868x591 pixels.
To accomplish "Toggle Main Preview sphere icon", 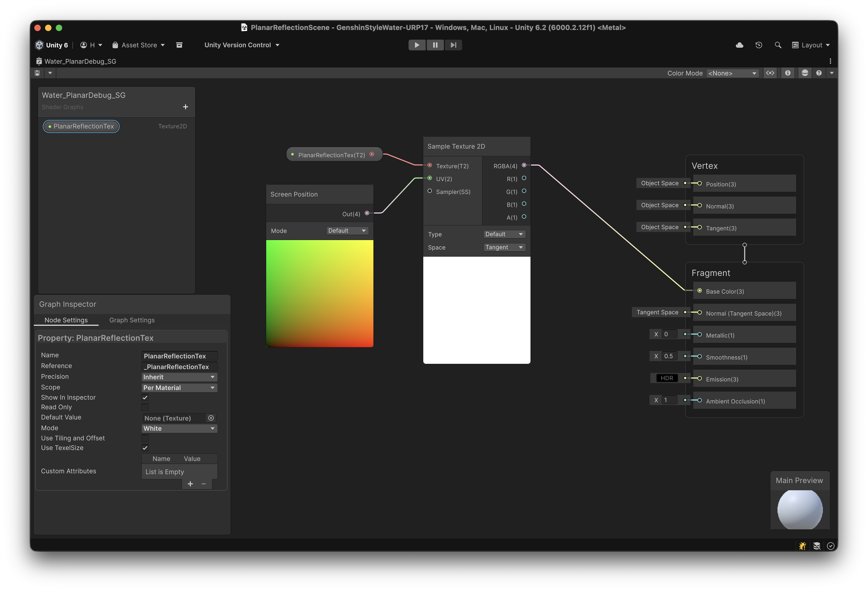I will (x=805, y=73).
